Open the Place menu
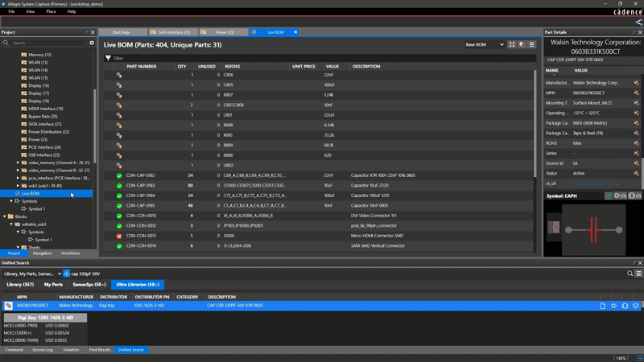This screenshot has width=644, height=362. (x=51, y=11)
